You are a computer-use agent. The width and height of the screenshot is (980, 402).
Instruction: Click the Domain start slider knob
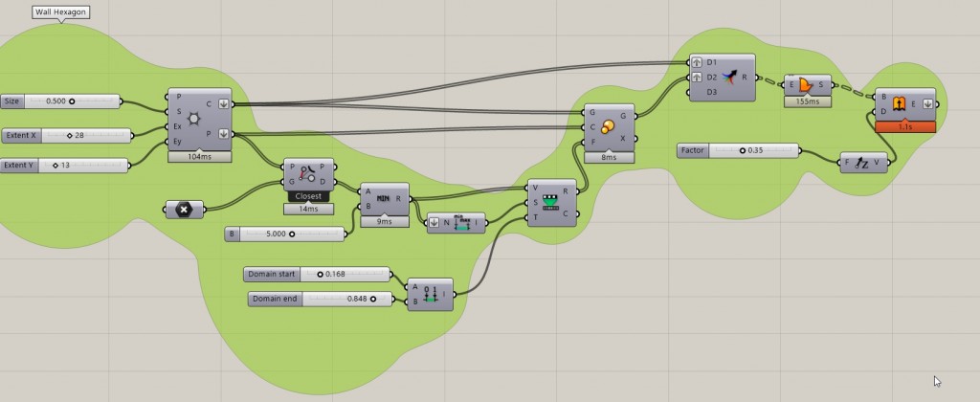(320, 274)
